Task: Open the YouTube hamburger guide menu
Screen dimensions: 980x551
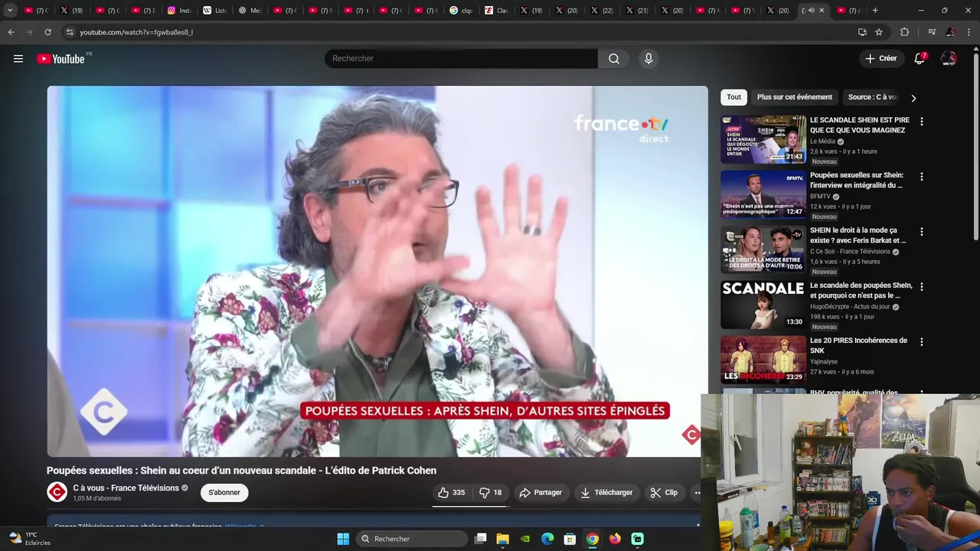Action: (x=18, y=59)
